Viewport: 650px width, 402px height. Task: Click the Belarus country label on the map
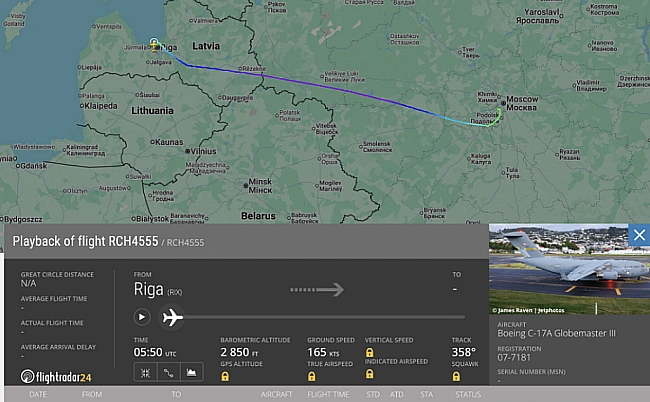[x=258, y=216]
